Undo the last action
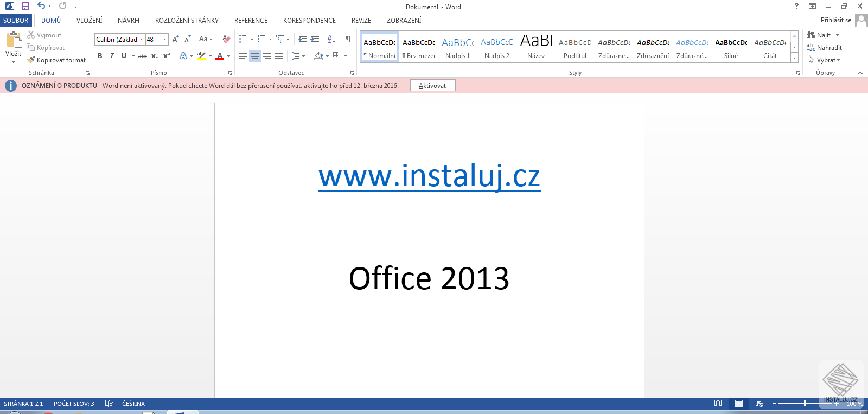The height and width of the screenshot is (414, 868). (x=41, y=6)
